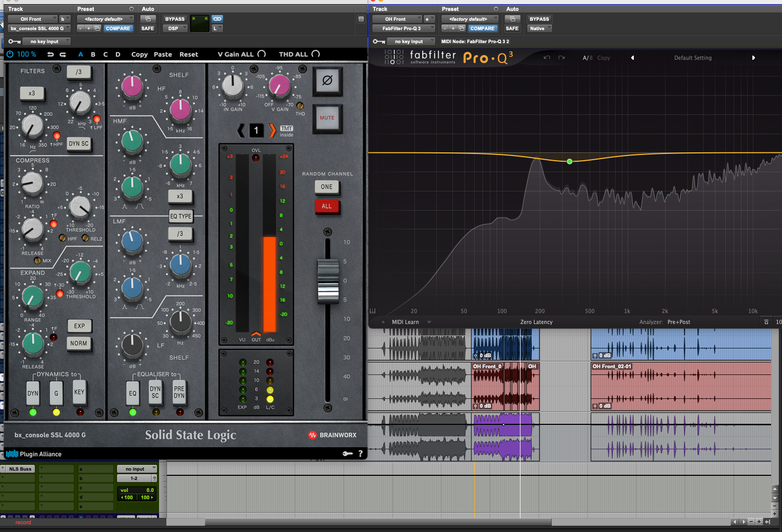
Task: Click the HF shelf gain pink knob
Action: [x=132, y=87]
